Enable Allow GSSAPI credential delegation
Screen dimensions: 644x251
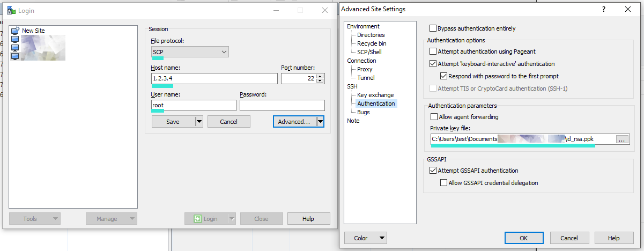point(443,183)
